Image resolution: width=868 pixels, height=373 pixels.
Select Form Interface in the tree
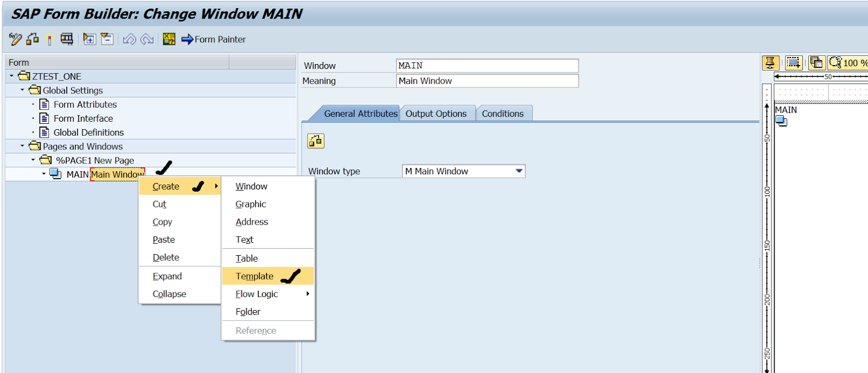tap(83, 118)
